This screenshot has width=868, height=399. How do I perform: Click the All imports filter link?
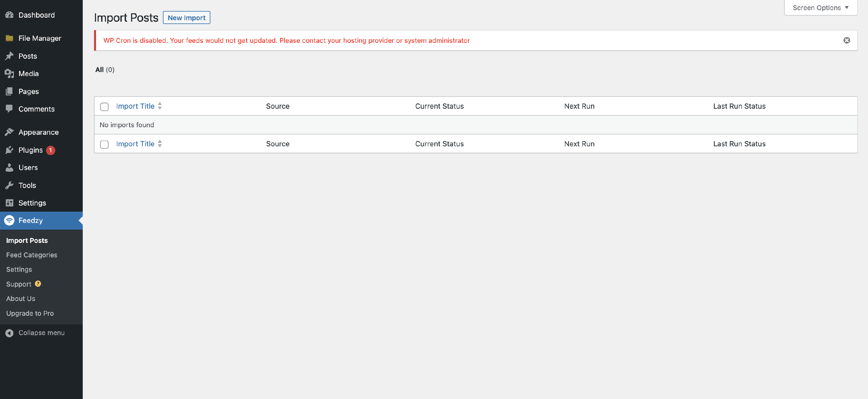pos(100,70)
